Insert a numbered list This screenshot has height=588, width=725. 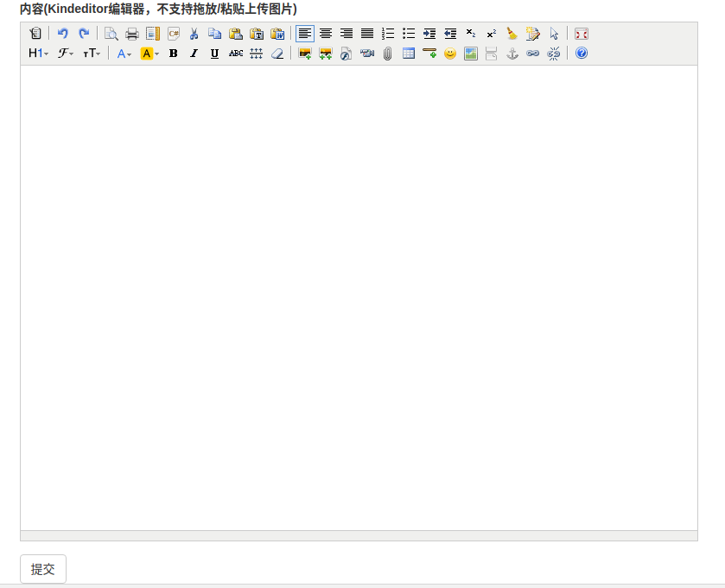tap(388, 34)
